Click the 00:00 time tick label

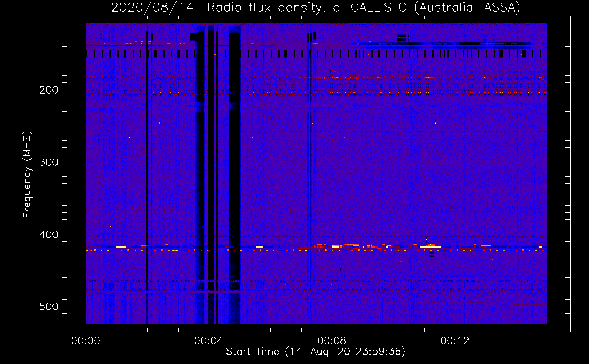(x=86, y=341)
